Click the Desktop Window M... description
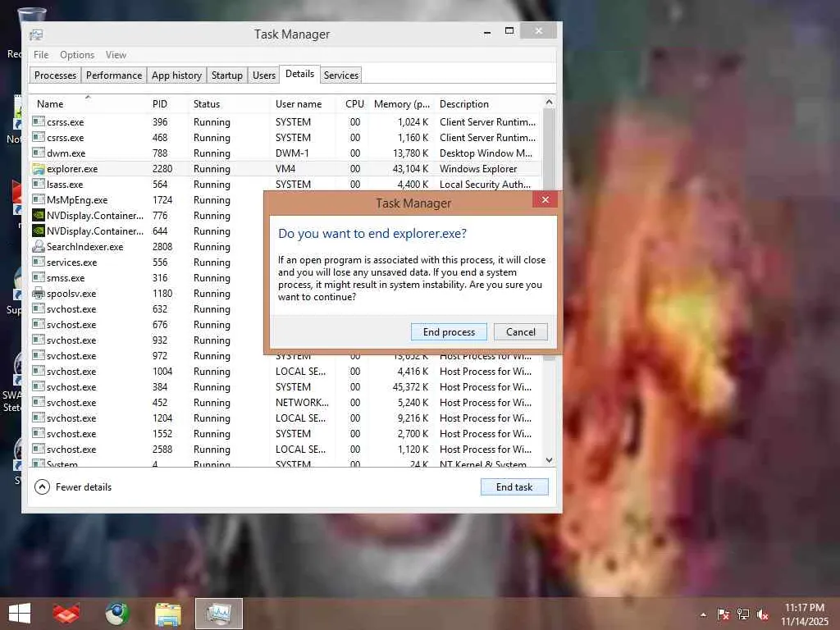Image resolution: width=840 pixels, height=630 pixels. (x=486, y=153)
